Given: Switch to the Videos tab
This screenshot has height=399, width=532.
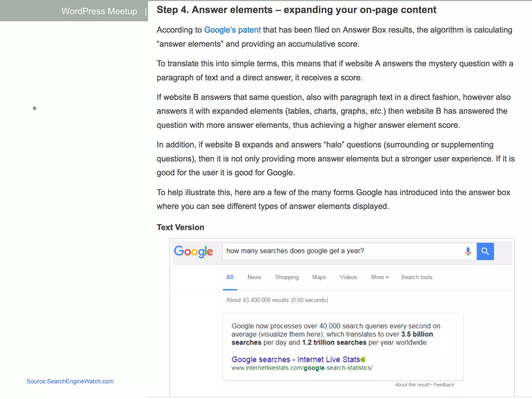Looking at the screenshot, I should click(x=348, y=277).
